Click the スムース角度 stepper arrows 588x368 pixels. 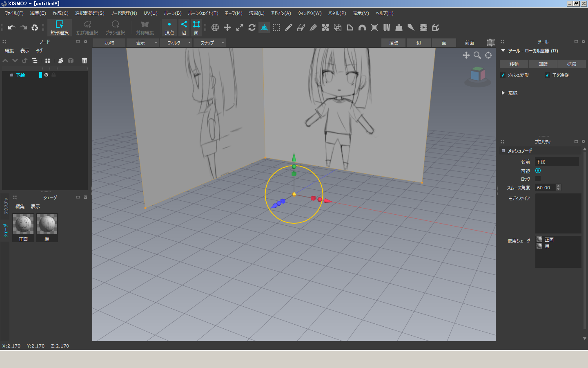click(x=558, y=187)
